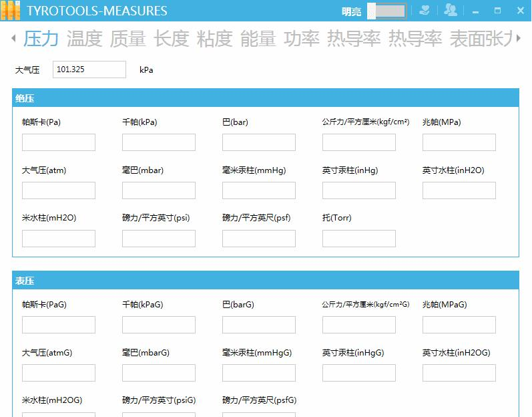Open the 粘度 tab
Image resolution: width=532 pixels, height=417 pixels.
click(x=214, y=38)
